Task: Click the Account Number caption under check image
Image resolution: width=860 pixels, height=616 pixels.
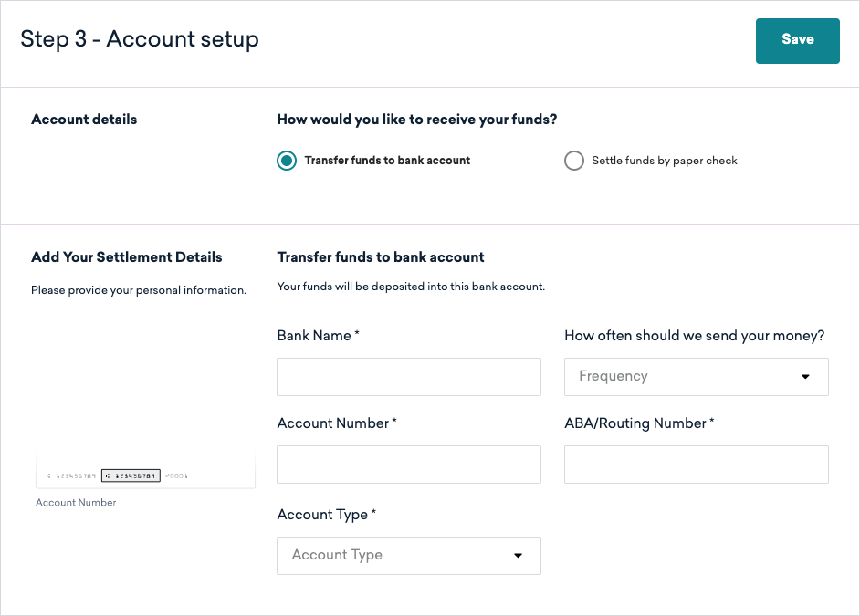Action: (76, 503)
